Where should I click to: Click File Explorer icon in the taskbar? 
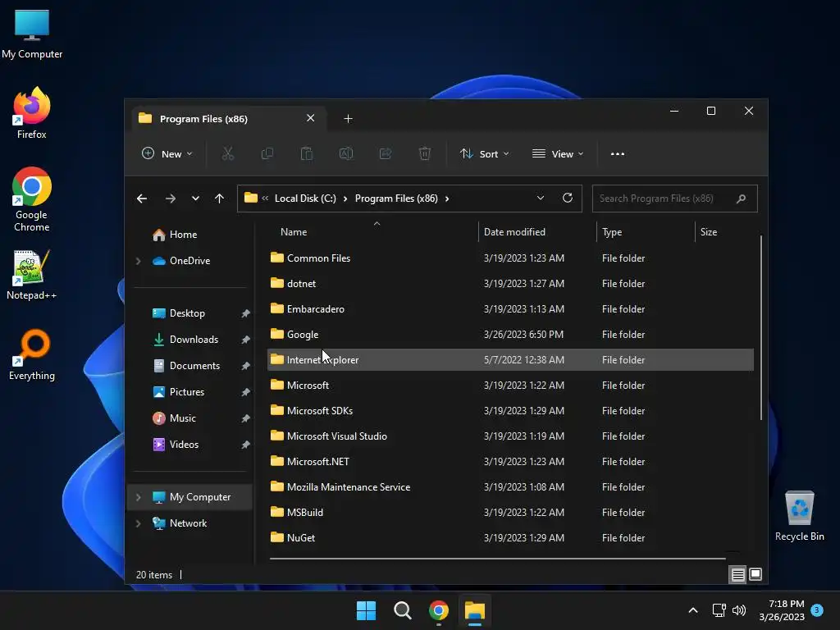point(475,610)
